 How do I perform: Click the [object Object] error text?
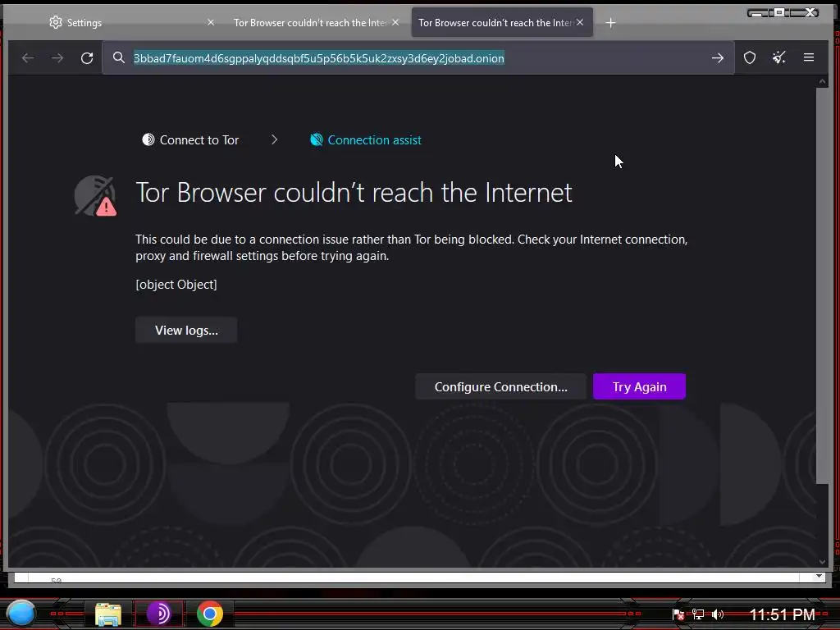[x=176, y=285]
